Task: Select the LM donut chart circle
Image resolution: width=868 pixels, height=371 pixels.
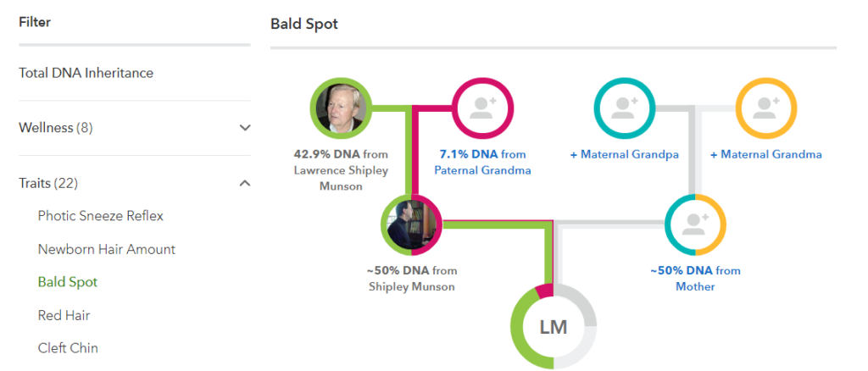Action: [554, 327]
